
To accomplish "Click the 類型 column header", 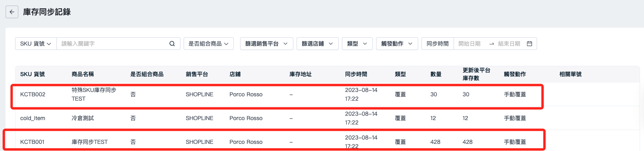I will point(400,74).
